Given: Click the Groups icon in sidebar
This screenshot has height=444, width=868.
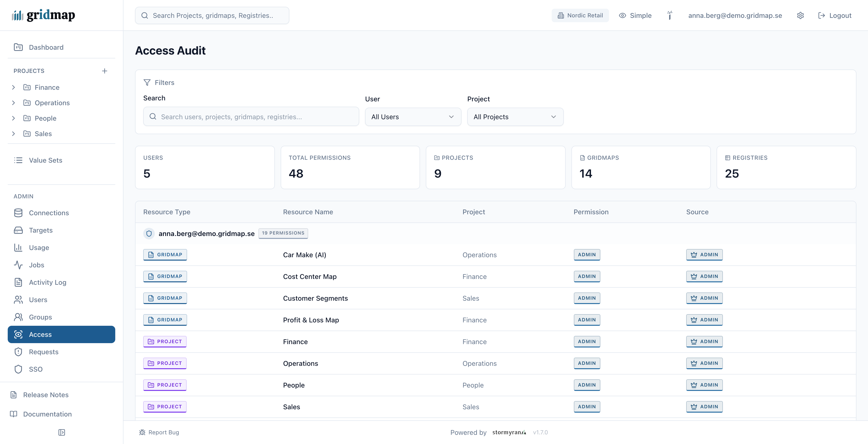Looking at the screenshot, I should click(x=18, y=317).
